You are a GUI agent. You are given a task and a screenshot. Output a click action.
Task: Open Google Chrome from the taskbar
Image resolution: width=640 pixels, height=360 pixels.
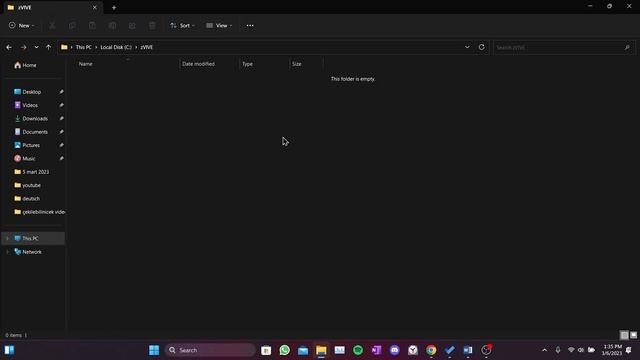point(431,350)
